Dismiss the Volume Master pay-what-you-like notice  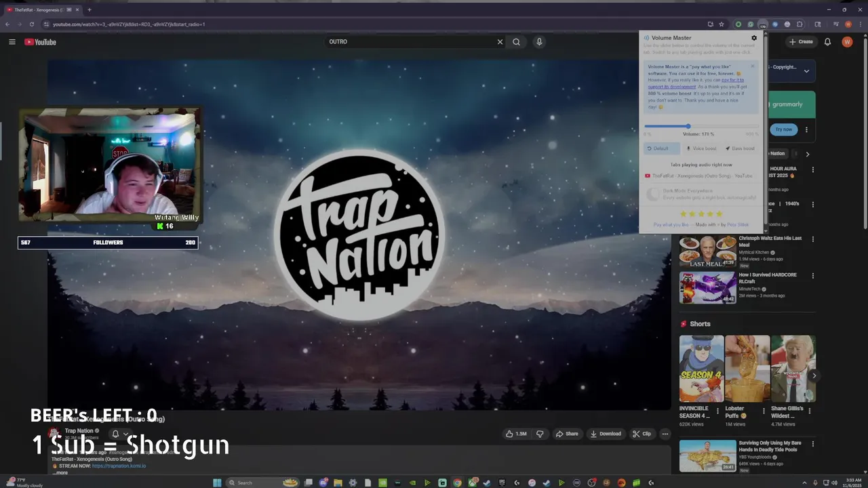[752, 66]
